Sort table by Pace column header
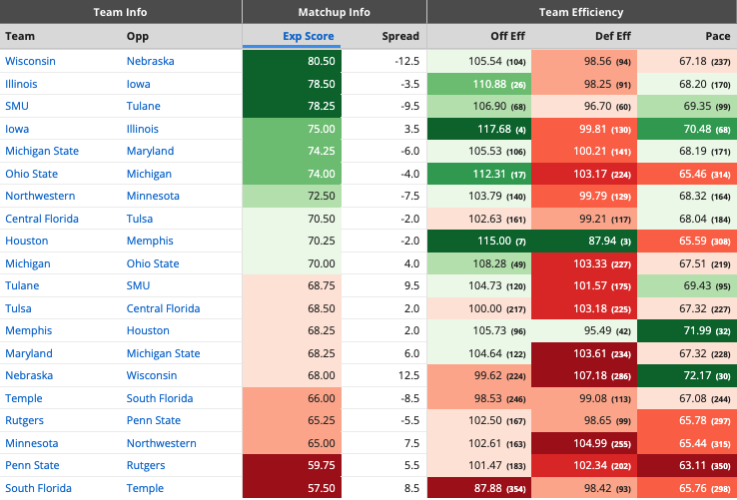This screenshot has height=500, width=737. [718, 36]
